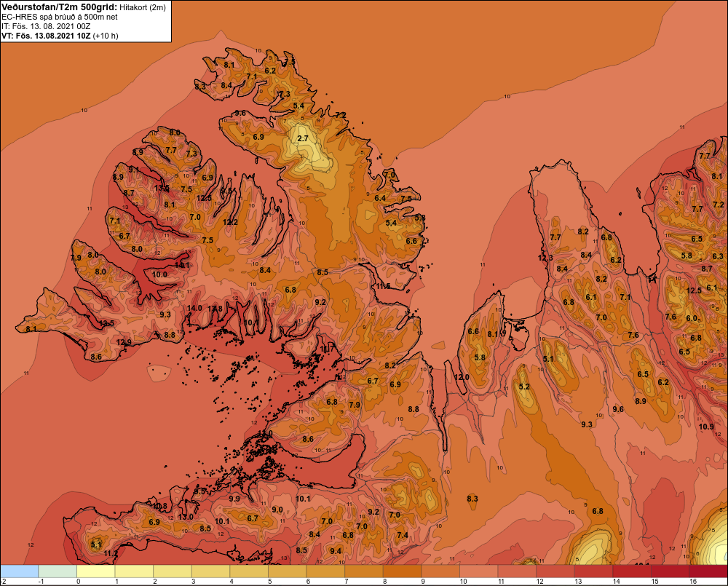Image resolution: width=728 pixels, height=586 pixels.
Task: Click the legend swatch between 5 and 6
Action: tap(288, 571)
